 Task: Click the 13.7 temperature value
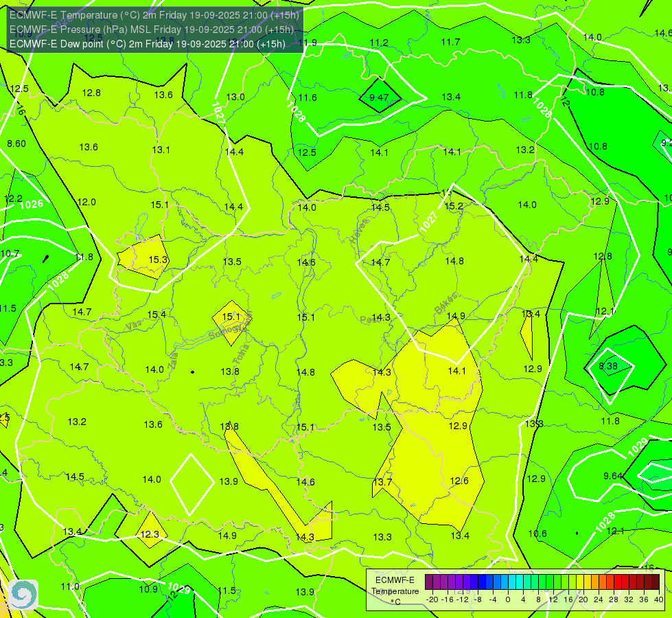point(382,482)
